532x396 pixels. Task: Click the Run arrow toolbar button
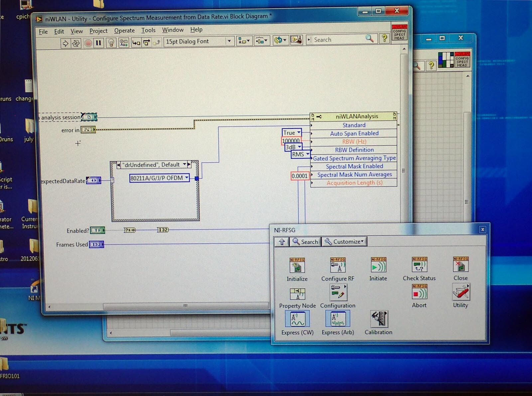coord(66,43)
